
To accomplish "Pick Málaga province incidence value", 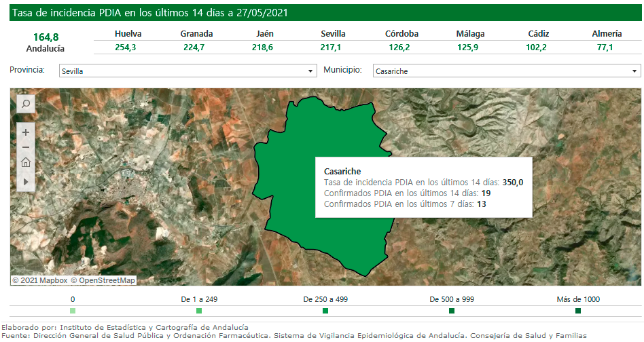I will coord(468,47).
